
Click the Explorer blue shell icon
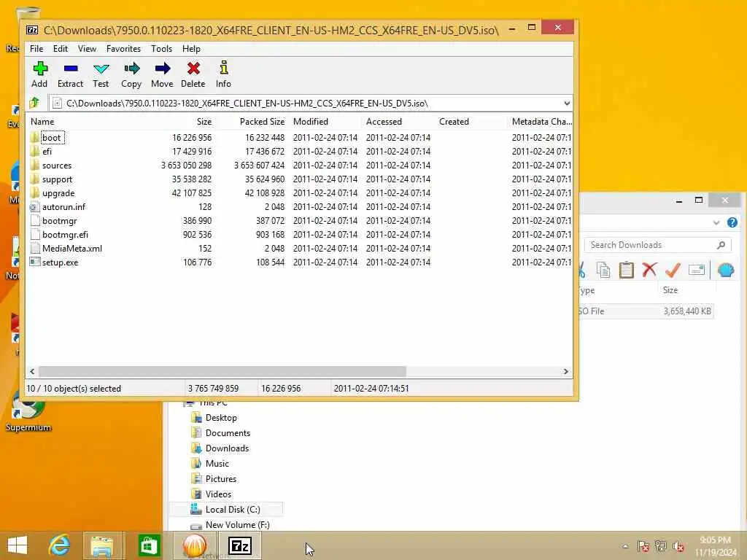pyautogui.click(x=726, y=270)
